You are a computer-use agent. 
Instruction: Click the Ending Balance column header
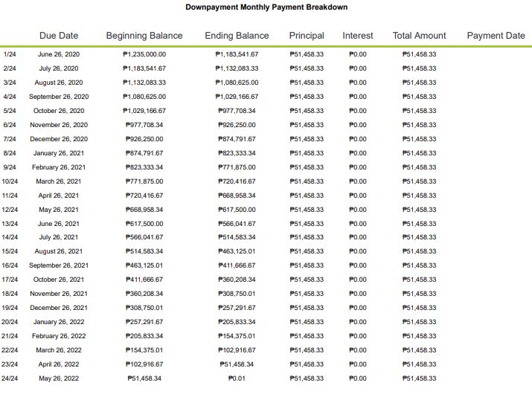click(x=237, y=36)
